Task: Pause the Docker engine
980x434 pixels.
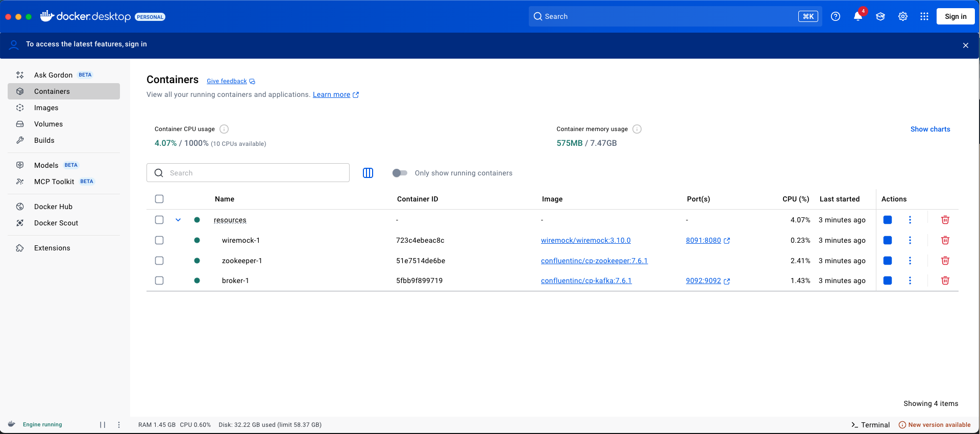Action: point(103,424)
